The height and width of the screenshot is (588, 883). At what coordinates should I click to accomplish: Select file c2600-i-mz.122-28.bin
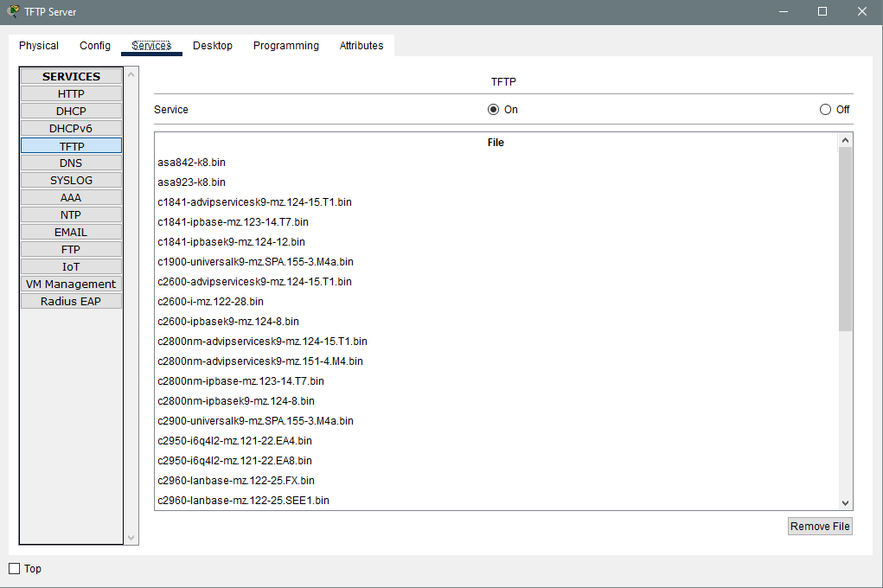[x=211, y=301]
